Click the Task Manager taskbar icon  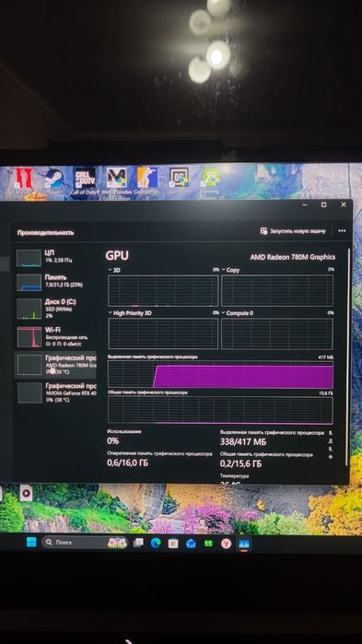click(x=244, y=544)
